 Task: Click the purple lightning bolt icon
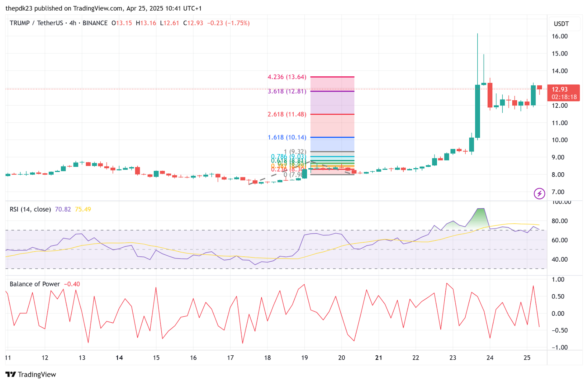(539, 193)
